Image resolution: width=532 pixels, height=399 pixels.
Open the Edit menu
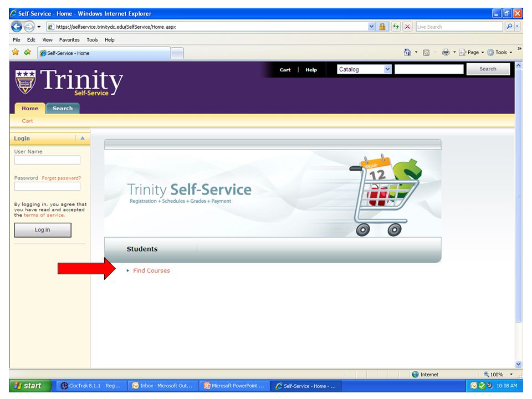point(31,40)
